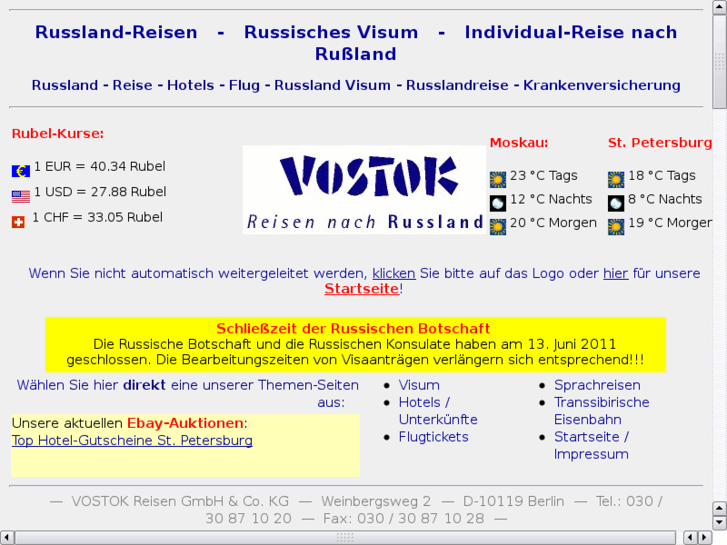Screen dimensions: 727x545
Task: Click the US flag icon beside USD rate
Action: (21, 197)
